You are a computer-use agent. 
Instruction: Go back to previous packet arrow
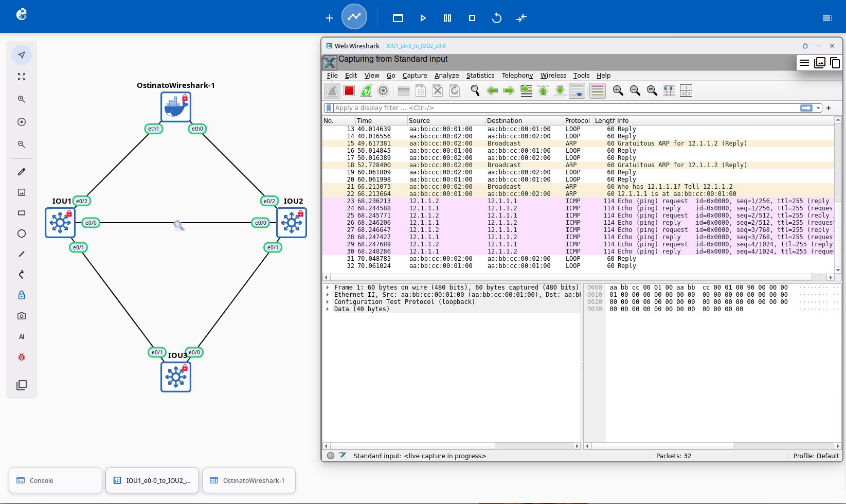492,91
